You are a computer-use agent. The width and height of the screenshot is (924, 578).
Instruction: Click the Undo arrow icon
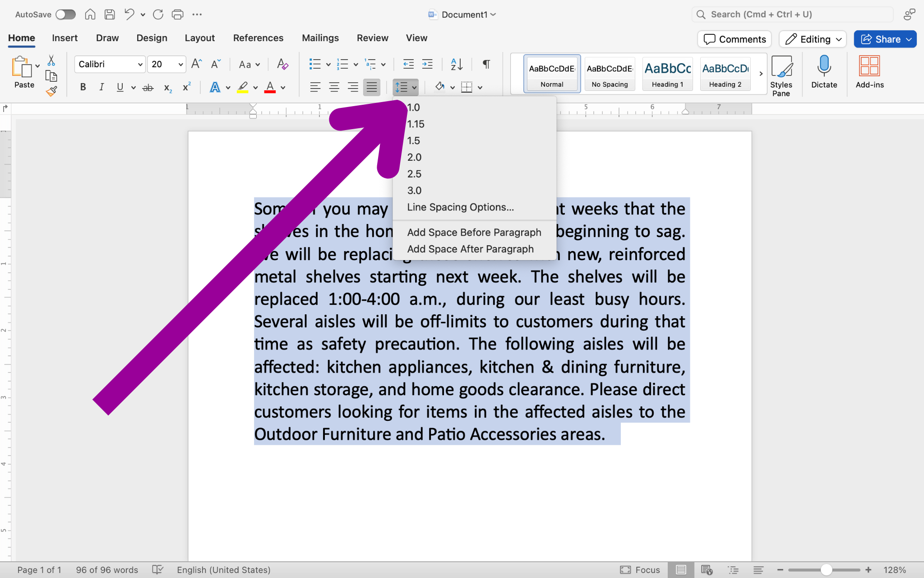tap(129, 14)
